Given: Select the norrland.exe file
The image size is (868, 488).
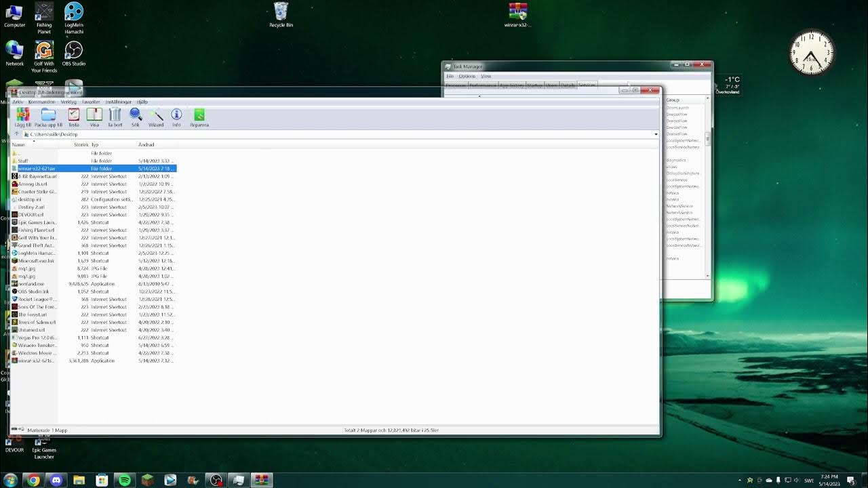Looking at the screenshot, I should pos(94,283).
